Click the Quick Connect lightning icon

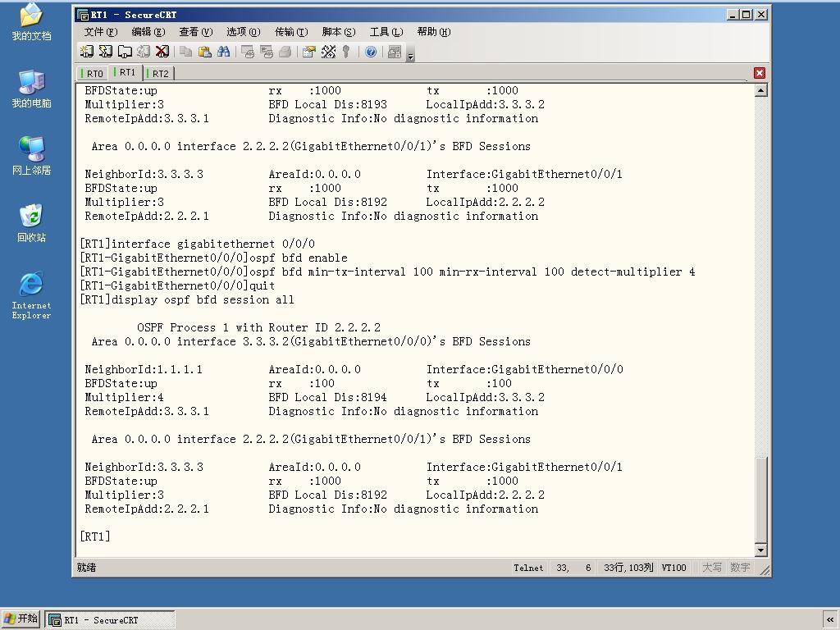106,52
